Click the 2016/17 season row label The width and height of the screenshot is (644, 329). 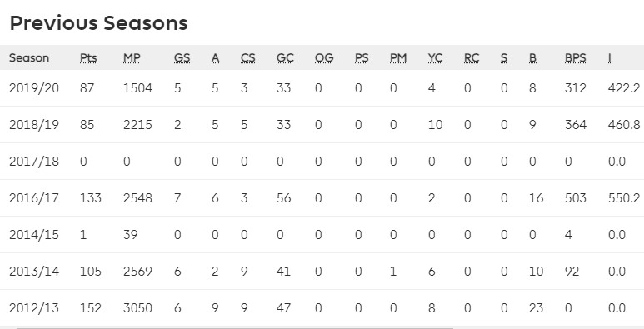[34, 198]
